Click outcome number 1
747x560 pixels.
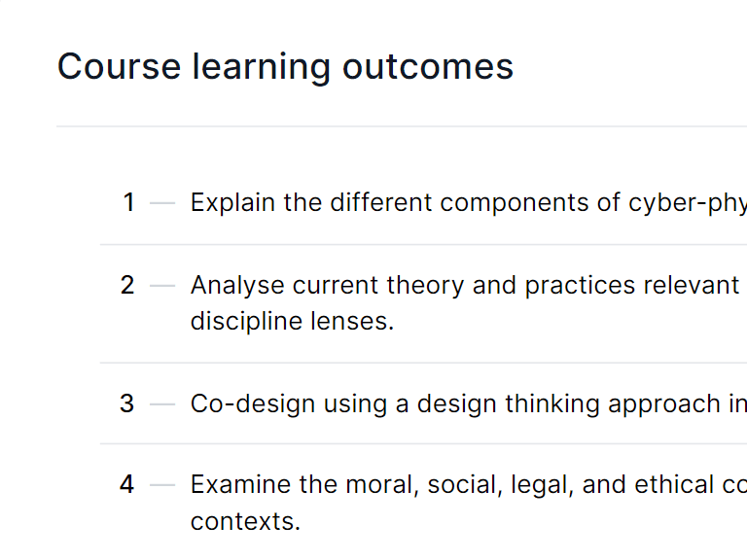pos(128,203)
